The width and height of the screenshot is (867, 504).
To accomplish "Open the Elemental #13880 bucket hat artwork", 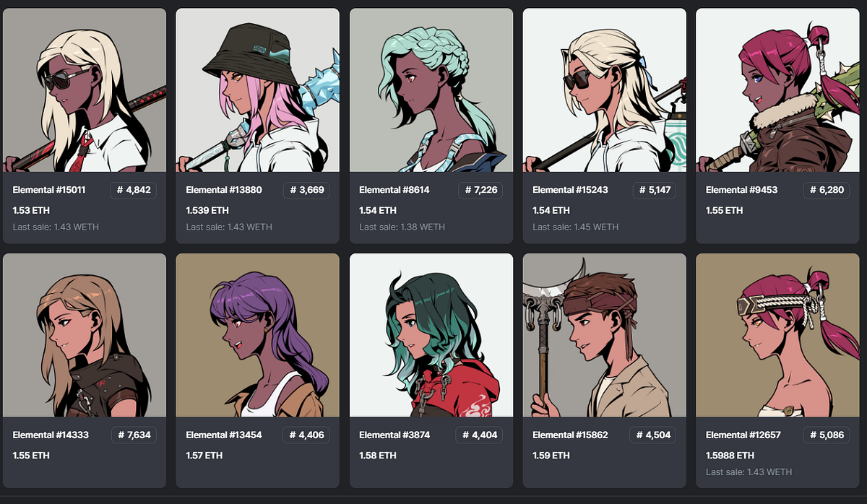I will (x=258, y=90).
